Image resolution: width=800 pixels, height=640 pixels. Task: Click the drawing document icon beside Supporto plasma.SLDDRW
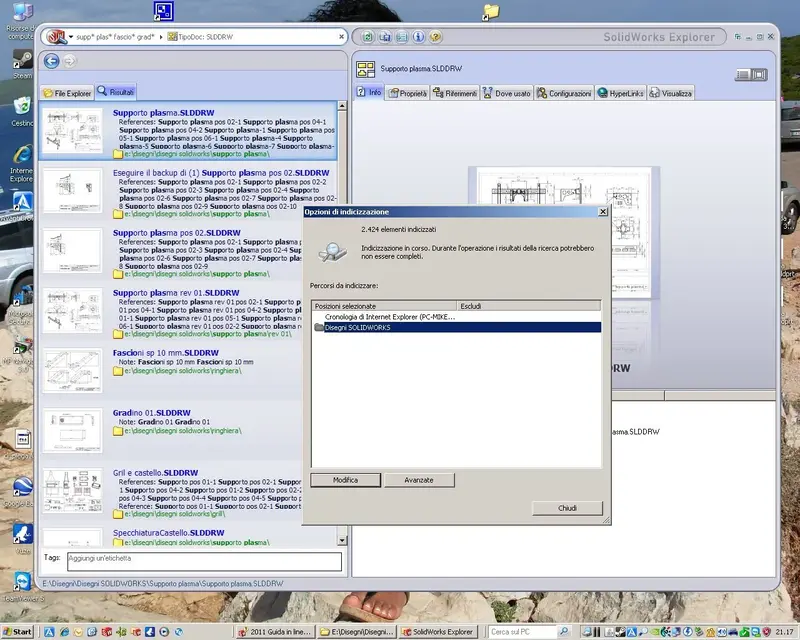[365, 69]
